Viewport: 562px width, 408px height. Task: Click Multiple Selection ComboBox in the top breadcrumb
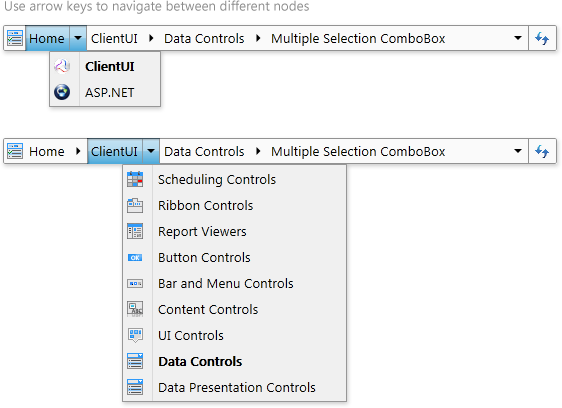358,38
